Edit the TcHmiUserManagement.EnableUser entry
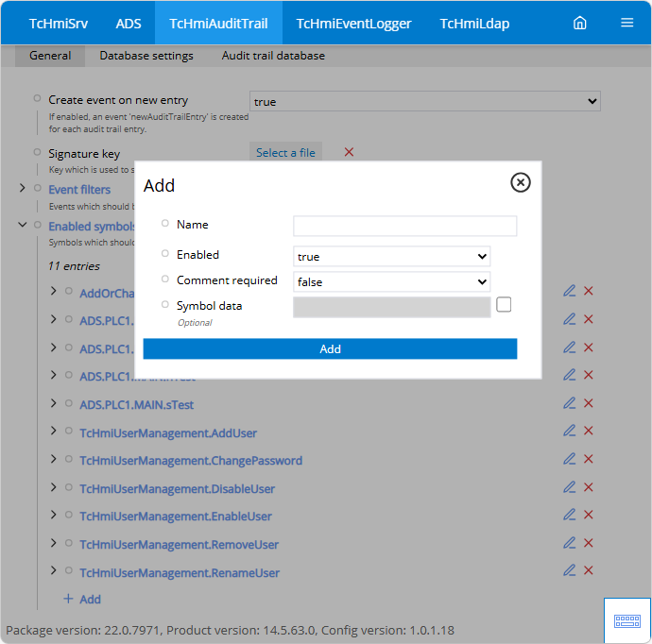Screen dimensions: 652x644 (x=569, y=515)
